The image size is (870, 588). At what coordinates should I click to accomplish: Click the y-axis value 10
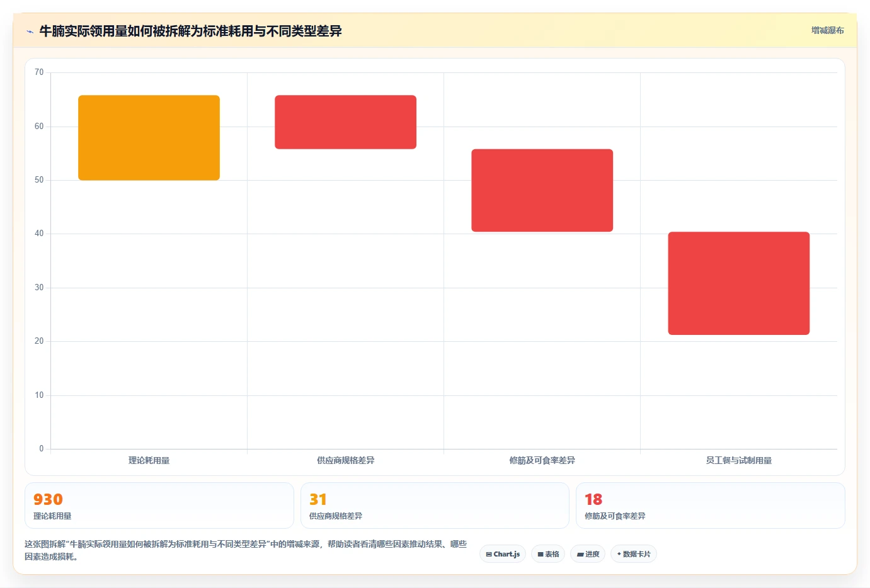click(x=39, y=395)
